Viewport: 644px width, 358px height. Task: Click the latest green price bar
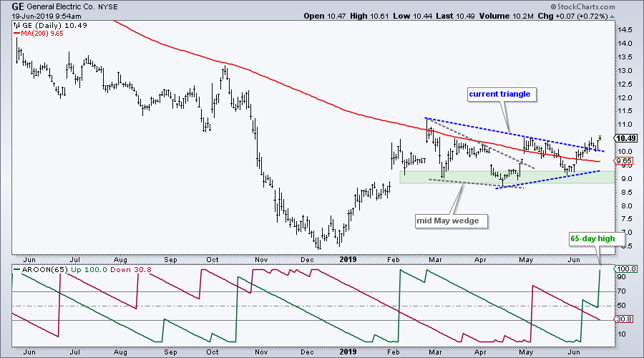point(600,137)
